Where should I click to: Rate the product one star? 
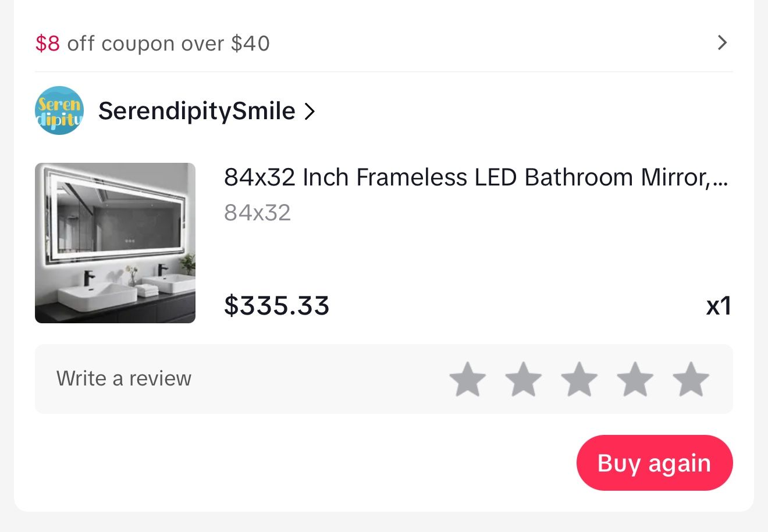pyautogui.click(x=468, y=379)
